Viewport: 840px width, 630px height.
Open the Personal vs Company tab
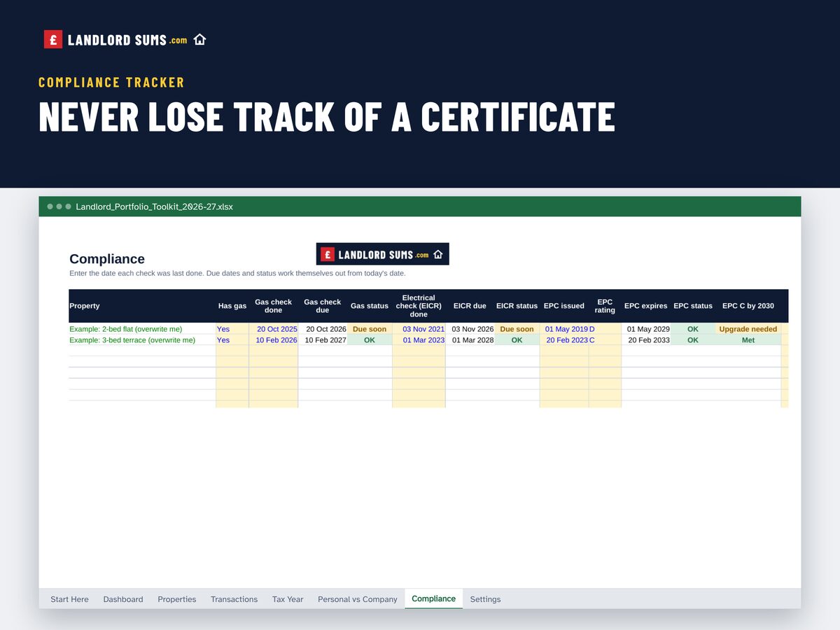click(358, 599)
